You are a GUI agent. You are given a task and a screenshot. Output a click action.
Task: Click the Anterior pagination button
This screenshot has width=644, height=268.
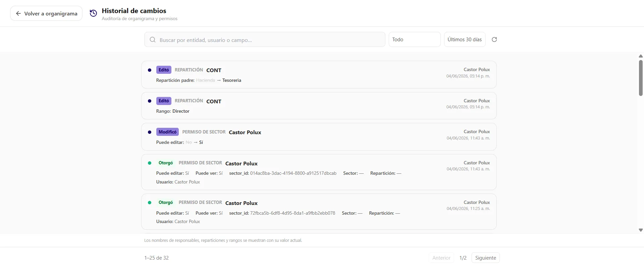coord(441,258)
